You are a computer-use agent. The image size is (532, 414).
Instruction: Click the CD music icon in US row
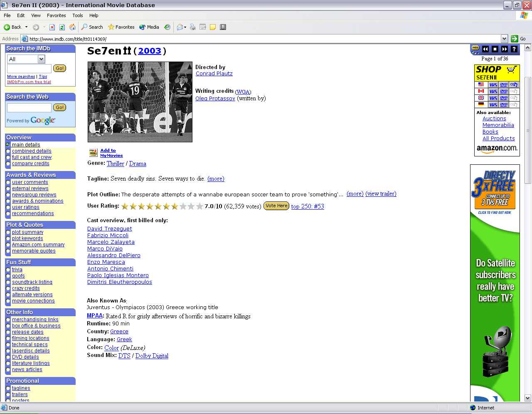[514, 84]
